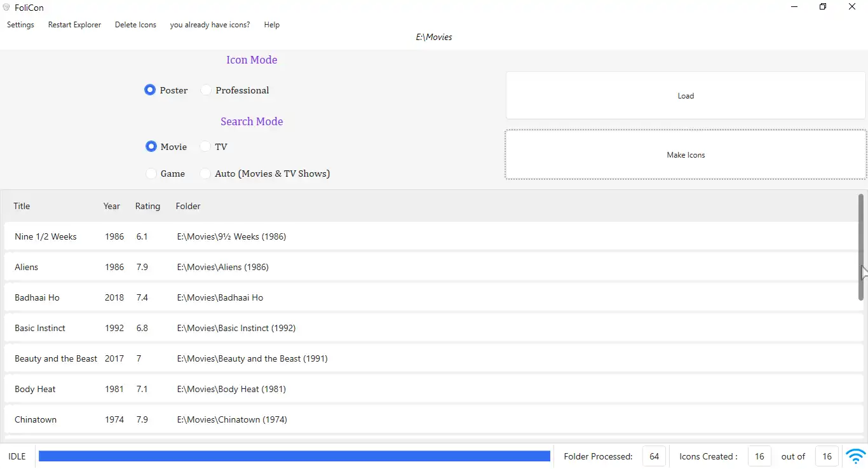The width and height of the screenshot is (868, 469).
Task: Choose Movie search mode
Action: [x=151, y=147]
